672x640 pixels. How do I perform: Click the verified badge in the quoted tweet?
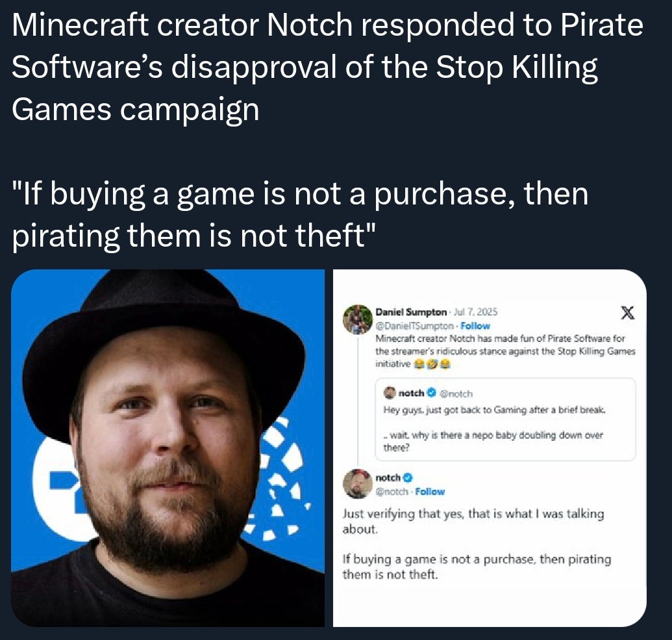click(x=431, y=393)
